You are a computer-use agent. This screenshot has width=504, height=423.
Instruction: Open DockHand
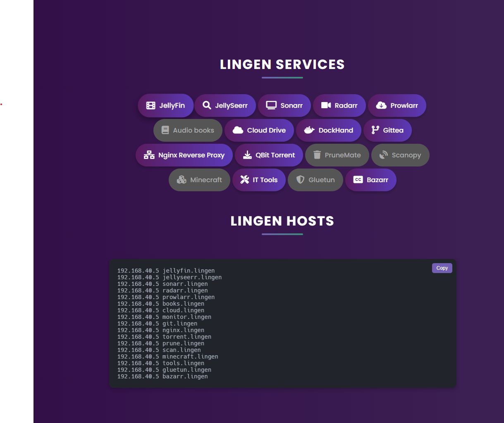329,130
